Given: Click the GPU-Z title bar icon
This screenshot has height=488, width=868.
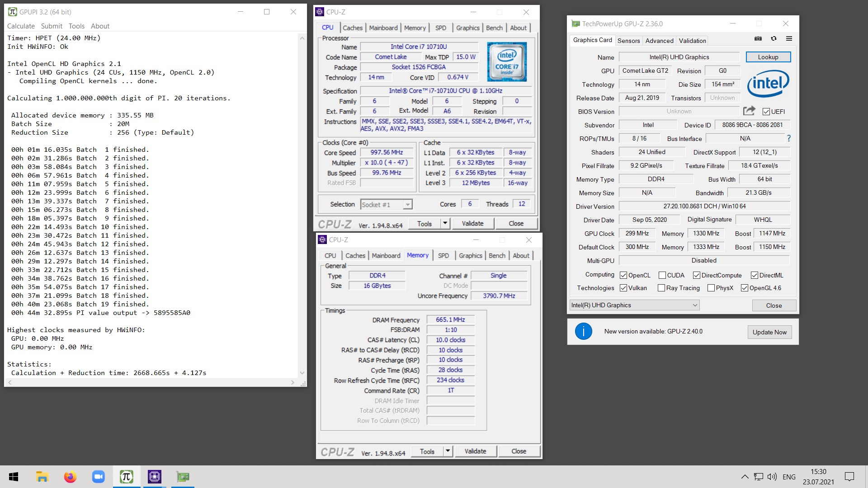Looking at the screenshot, I should coord(576,23).
